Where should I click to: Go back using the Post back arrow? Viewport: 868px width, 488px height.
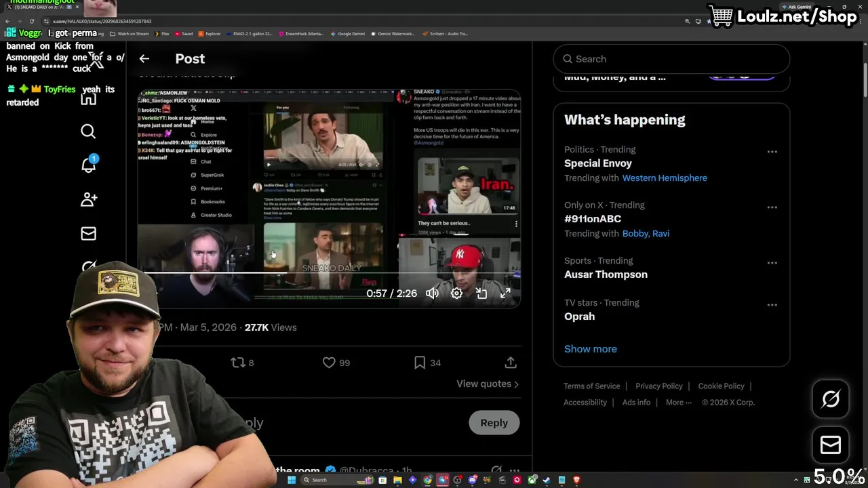click(144, 59)
